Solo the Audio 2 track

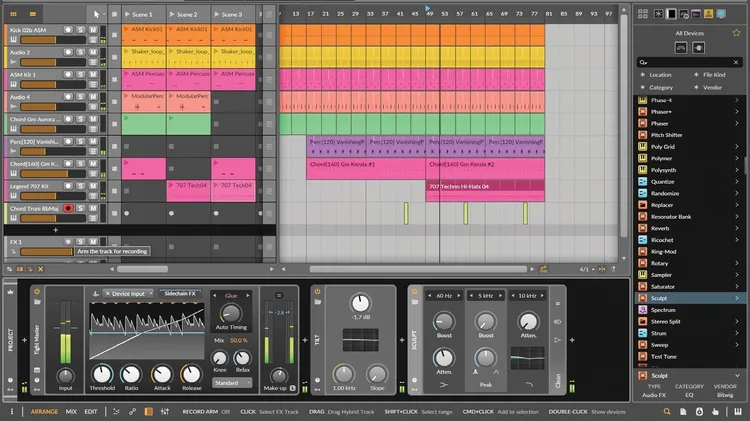[80, 52]
